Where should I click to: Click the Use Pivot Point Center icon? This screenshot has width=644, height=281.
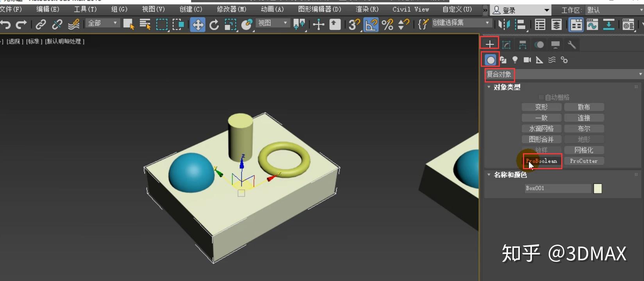click(x=300, y=25)
